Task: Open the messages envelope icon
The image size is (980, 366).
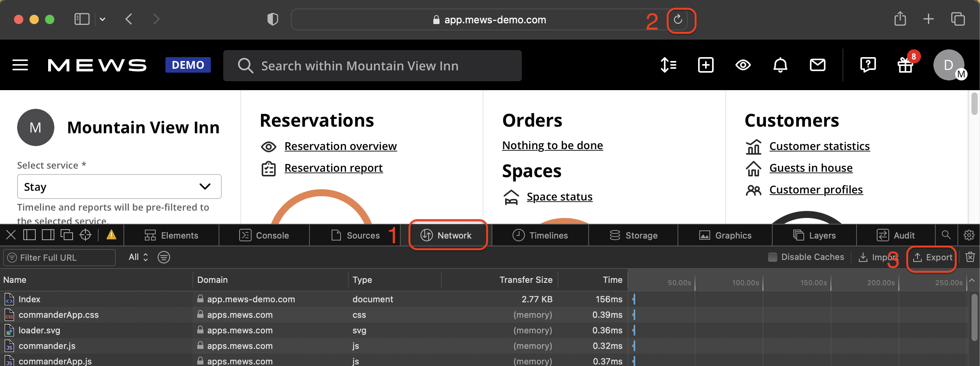Action: point(817,65)
